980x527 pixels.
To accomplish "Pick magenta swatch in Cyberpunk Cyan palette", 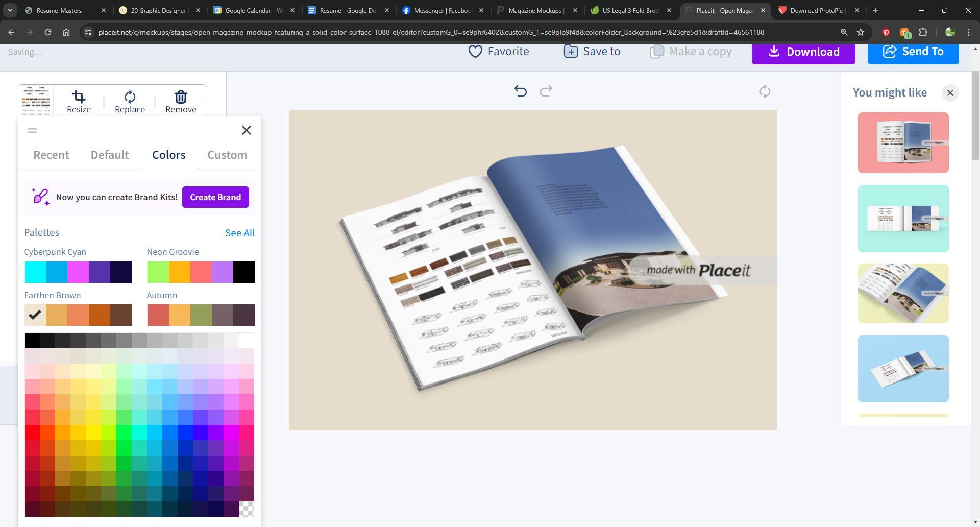I will tap(78, 272).
